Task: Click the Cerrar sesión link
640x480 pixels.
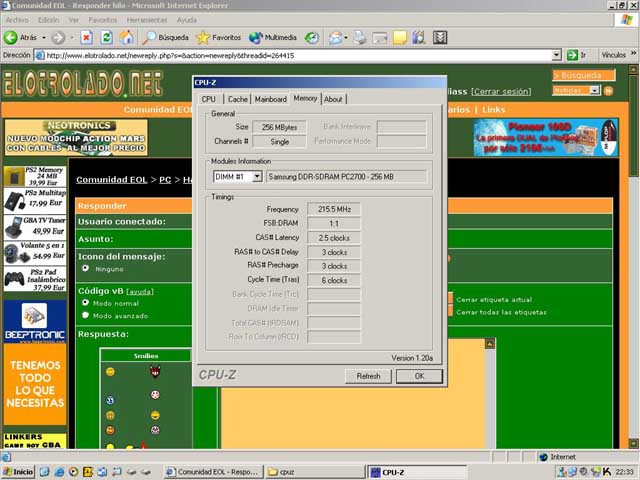Action: point(504,90)
